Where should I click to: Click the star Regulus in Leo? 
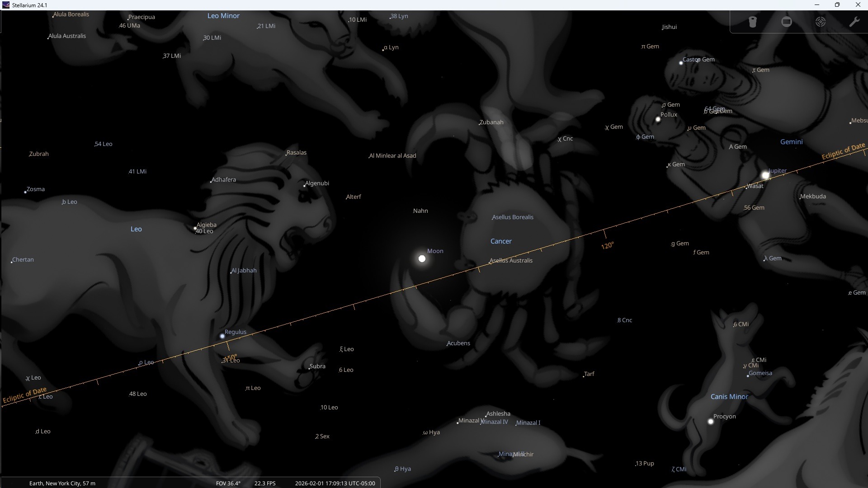tap(222, 336)
